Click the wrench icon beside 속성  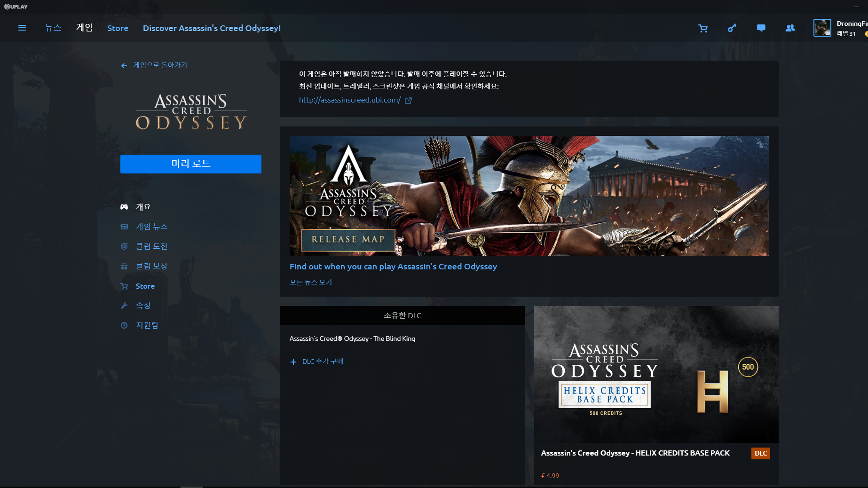point(124,306)
